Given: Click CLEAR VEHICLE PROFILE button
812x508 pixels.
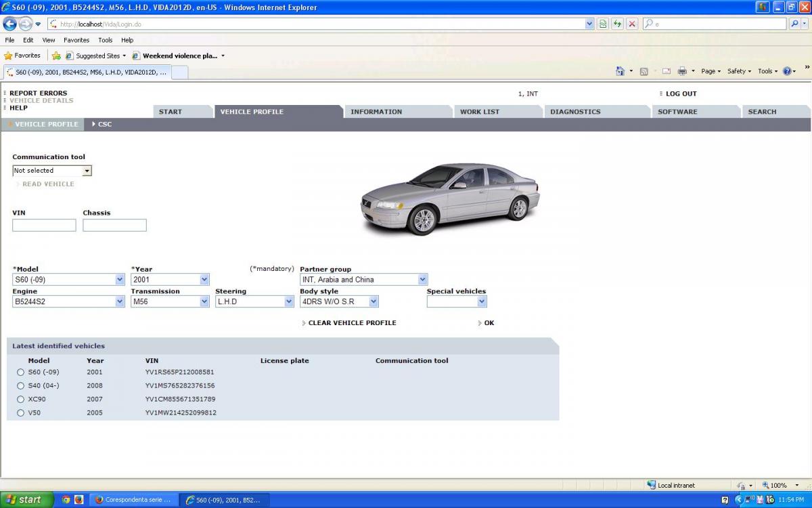Looking at the screenshot, I should coord(352,323).
